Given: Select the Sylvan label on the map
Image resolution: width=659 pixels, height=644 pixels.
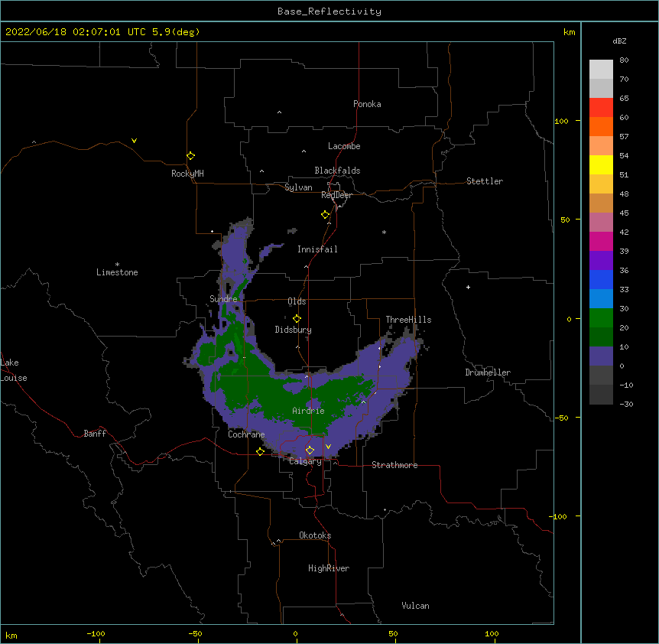Looking at the screenshot, I should [x=298, y=187].
